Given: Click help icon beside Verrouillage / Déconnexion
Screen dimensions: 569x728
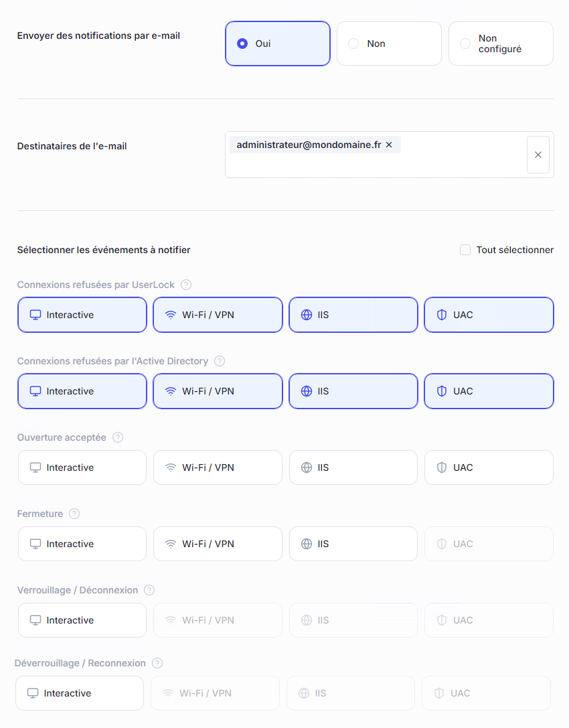Looking at the screenshot, I should pyautogui.click(x=149, y=590).
